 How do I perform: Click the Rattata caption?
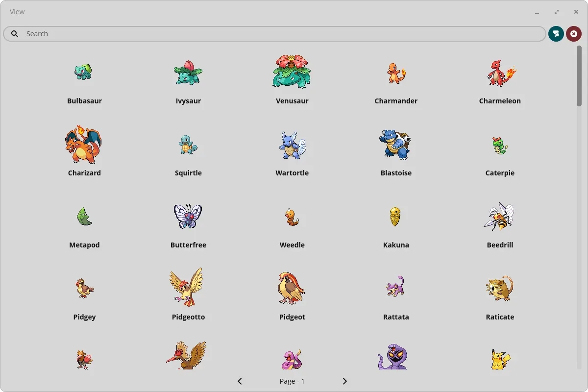396,317
